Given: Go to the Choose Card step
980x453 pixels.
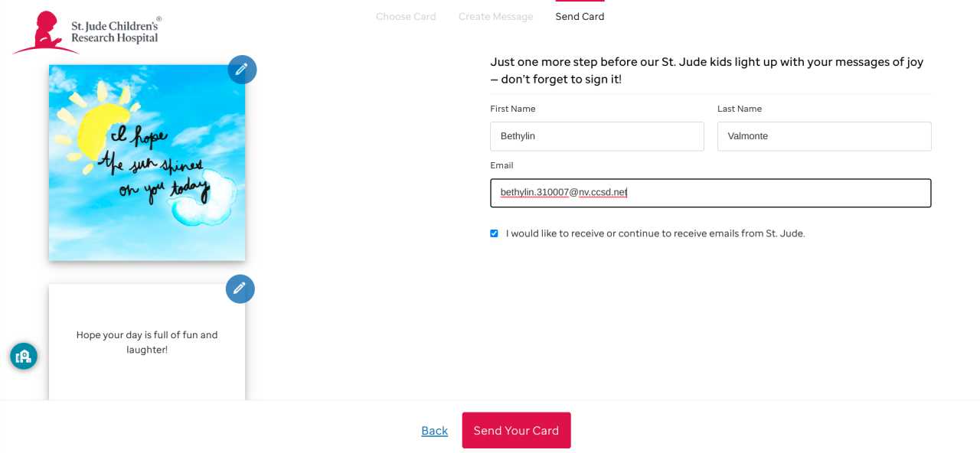Looking at the screenshot, I should coord(406,17).
